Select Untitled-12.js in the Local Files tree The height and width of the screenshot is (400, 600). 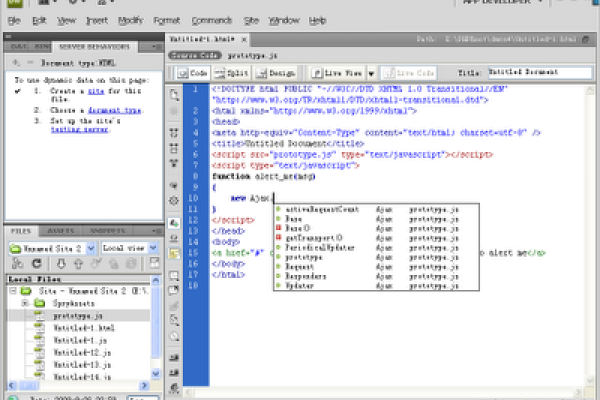[x=82, y=353]
